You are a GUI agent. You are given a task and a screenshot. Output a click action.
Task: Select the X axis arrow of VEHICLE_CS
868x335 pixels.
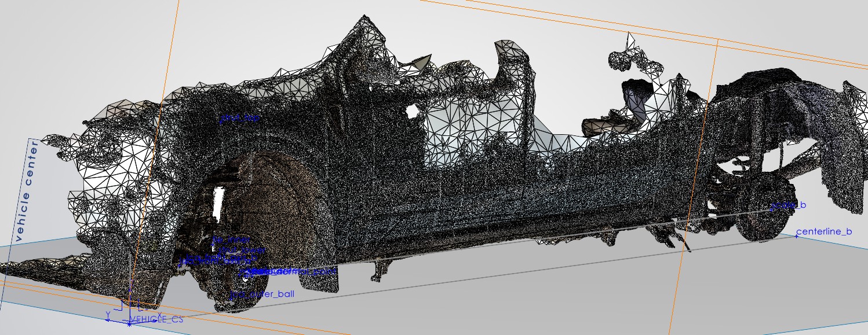155,321
